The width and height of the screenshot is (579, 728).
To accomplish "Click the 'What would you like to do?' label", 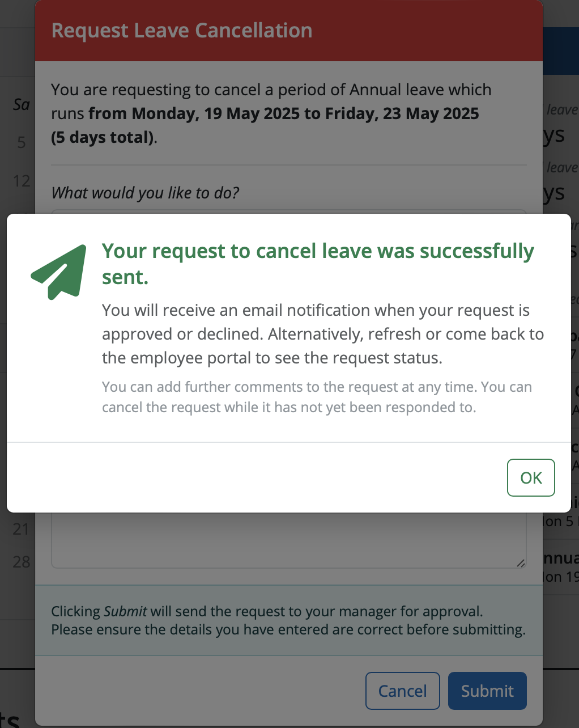I will click(x=145, y=193).
